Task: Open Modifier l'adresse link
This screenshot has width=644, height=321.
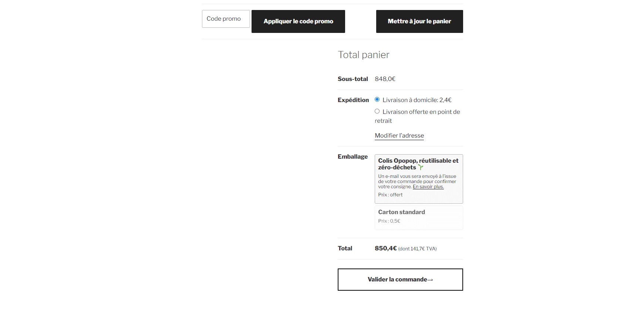Action: pos(399,135)
